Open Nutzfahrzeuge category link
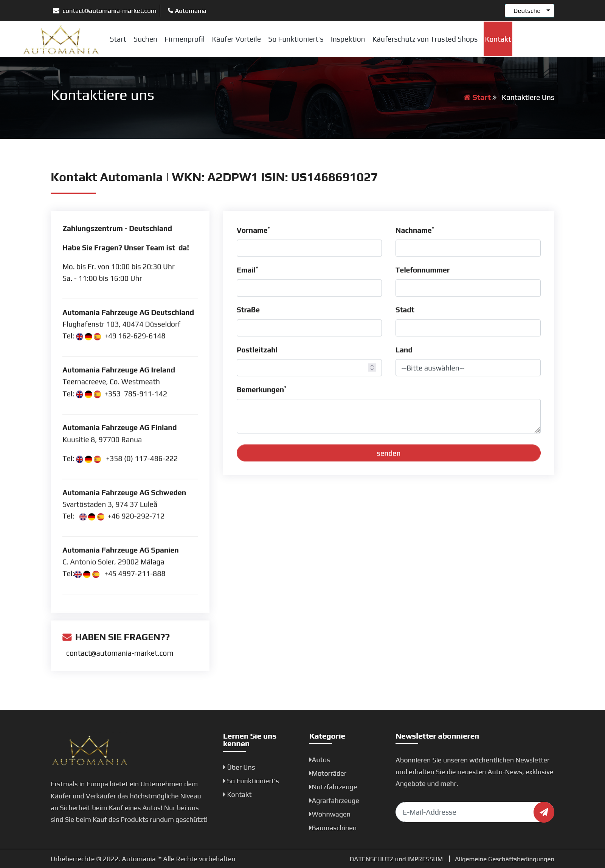605x868 pixels. [334, 787]
